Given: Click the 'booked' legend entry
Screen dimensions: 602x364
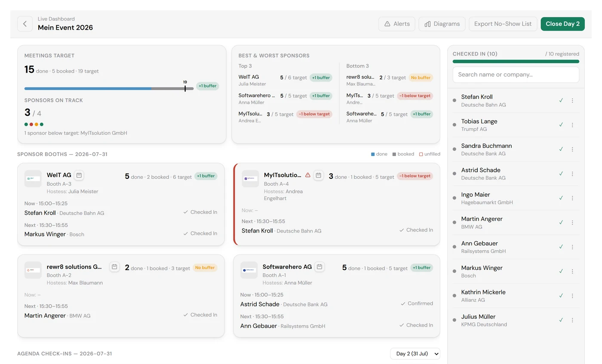Looking at the screenshot, I should pos(403,154).
